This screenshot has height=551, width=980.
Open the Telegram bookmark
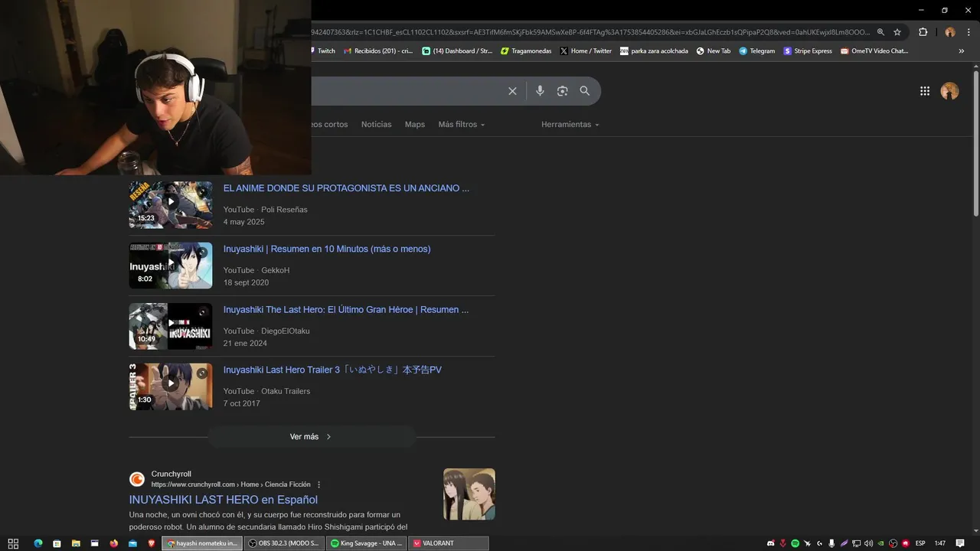[756, 51]
